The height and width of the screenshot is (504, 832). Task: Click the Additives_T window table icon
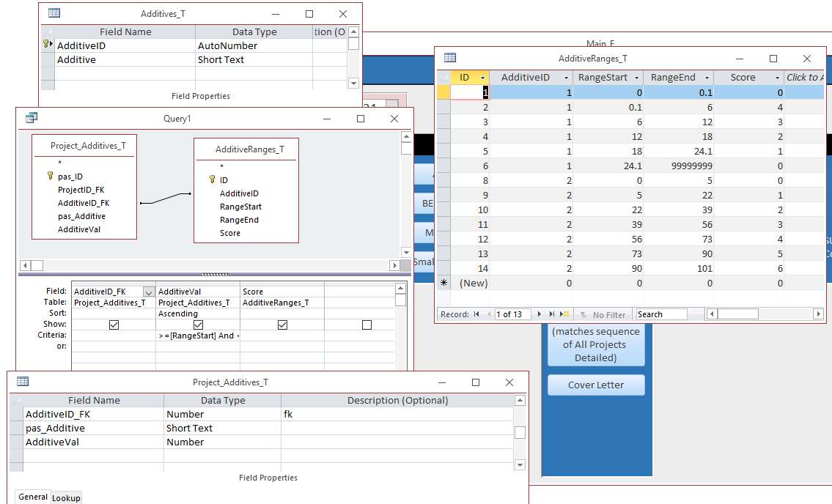click(54, 12)
